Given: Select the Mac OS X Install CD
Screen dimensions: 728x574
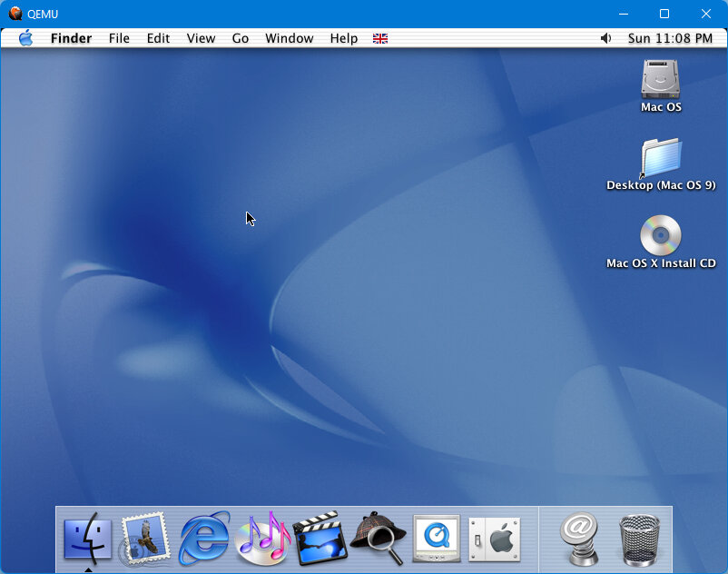Looking at the screenshot, I should coord(660,235).
